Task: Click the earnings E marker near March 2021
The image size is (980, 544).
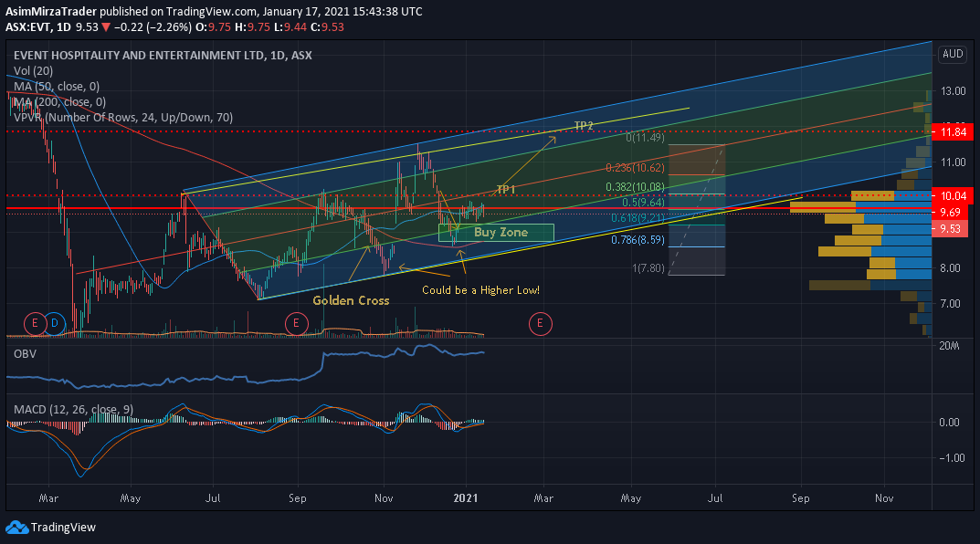Action: [540, 323]
